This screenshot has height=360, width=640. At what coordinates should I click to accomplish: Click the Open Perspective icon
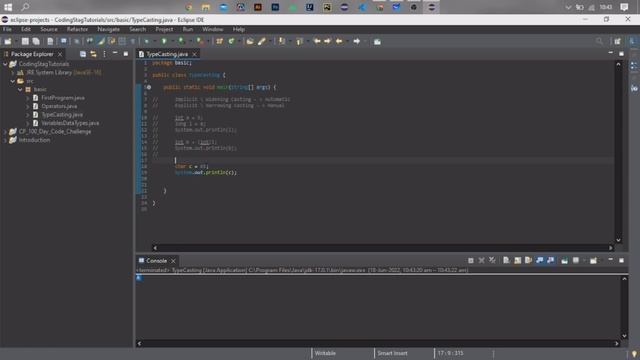tap(617, 41)
